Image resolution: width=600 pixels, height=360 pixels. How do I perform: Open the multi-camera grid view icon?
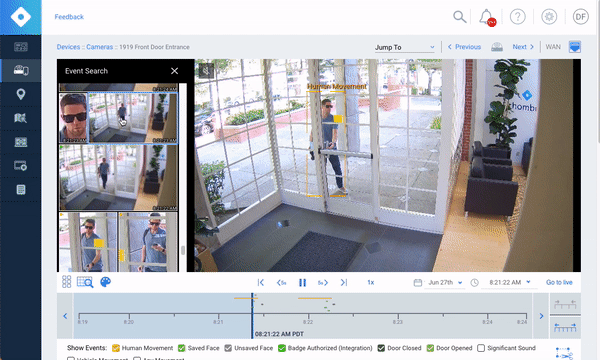(x=67, y=282)
